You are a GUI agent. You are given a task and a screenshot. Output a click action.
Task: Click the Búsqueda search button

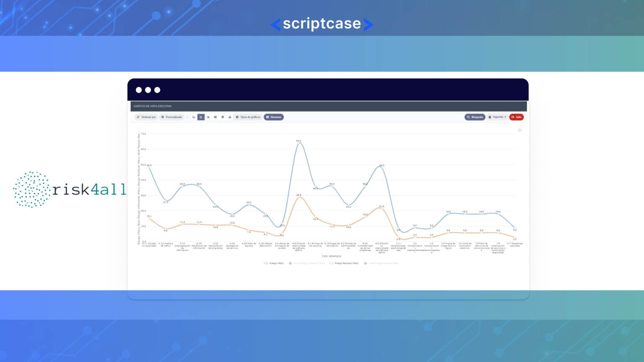point(475,117)
